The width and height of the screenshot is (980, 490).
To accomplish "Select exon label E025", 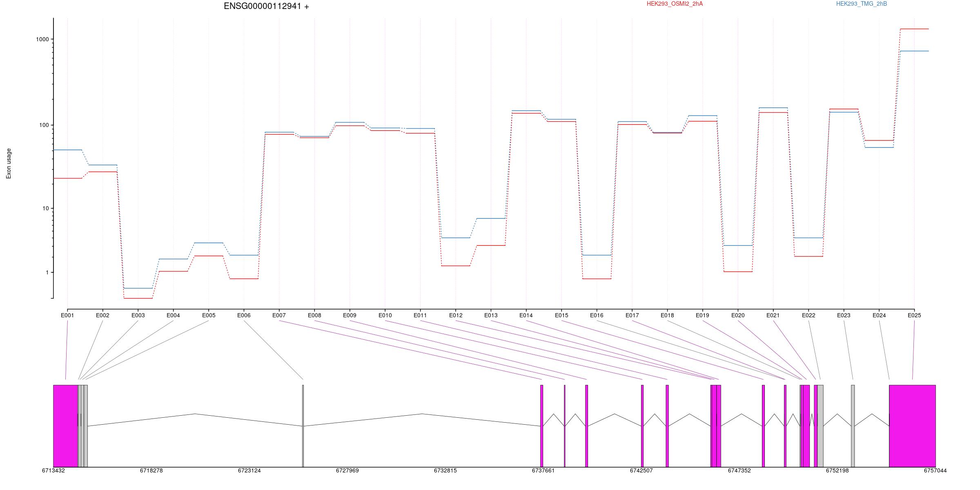I will click(x=914, y=315).
